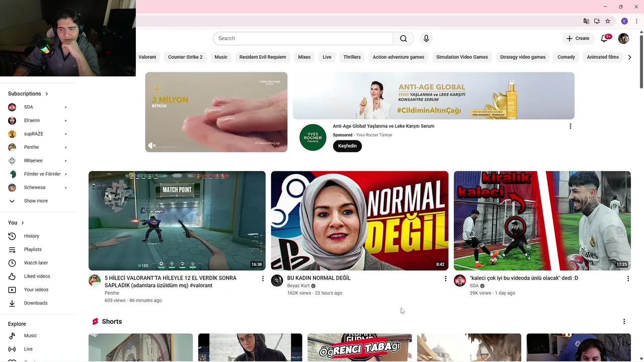Click the Penthe channel avatar beside video
Screen dimensions: 644x362
pyautogui.click(x=95, y=281)
